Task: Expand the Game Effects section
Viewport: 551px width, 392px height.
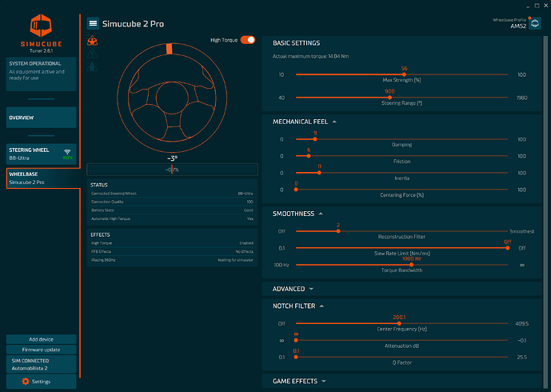Action: [x=323, y=381]
